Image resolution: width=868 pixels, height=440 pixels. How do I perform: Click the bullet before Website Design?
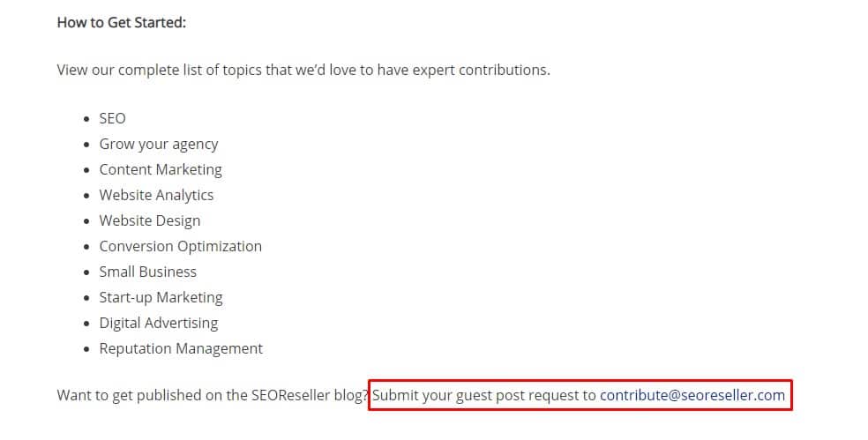click(86, 221)
